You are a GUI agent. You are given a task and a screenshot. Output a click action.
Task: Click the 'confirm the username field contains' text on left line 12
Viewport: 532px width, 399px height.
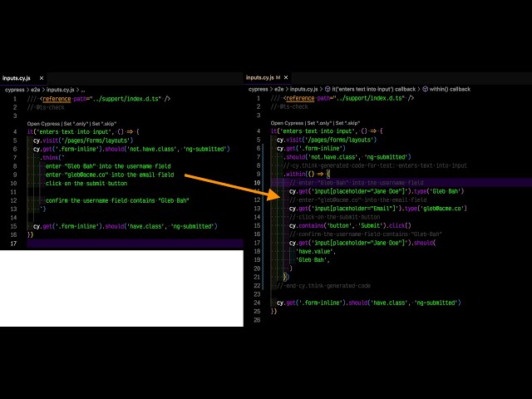coord(101,200)
